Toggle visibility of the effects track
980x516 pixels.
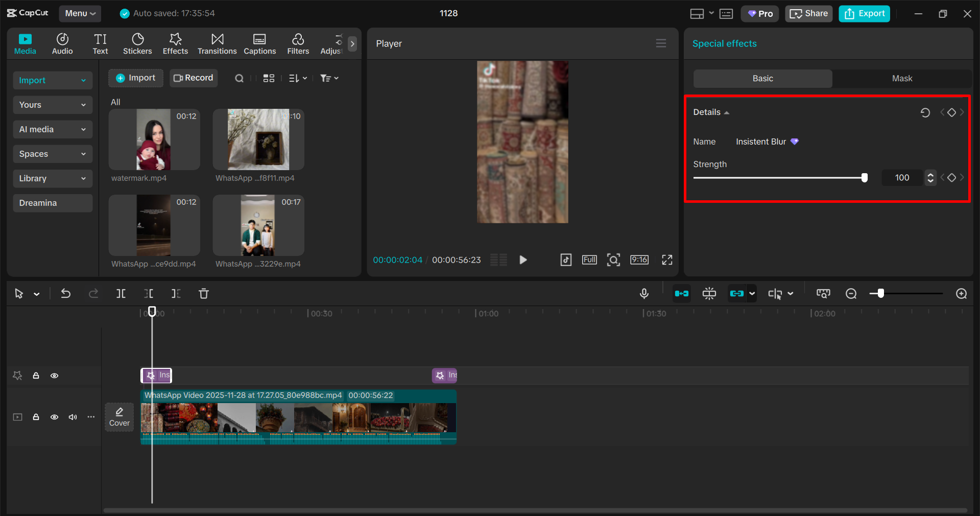point(54,376)
